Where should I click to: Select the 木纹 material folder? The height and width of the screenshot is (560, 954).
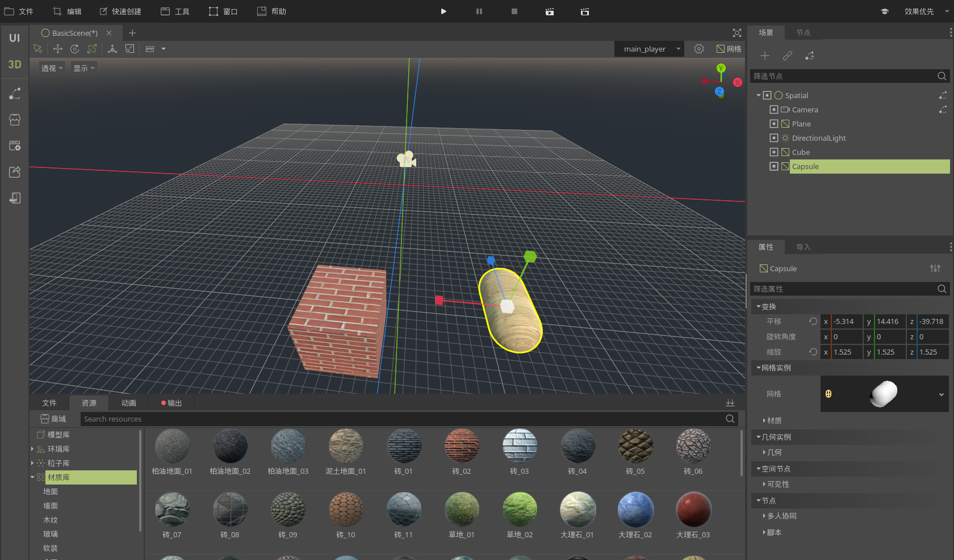tap(51, 520)
